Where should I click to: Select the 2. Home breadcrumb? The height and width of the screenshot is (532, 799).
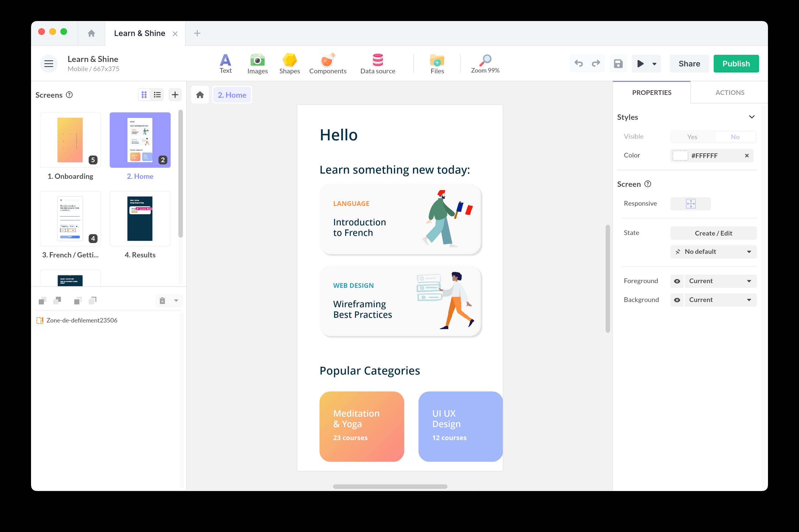point(232,95)
